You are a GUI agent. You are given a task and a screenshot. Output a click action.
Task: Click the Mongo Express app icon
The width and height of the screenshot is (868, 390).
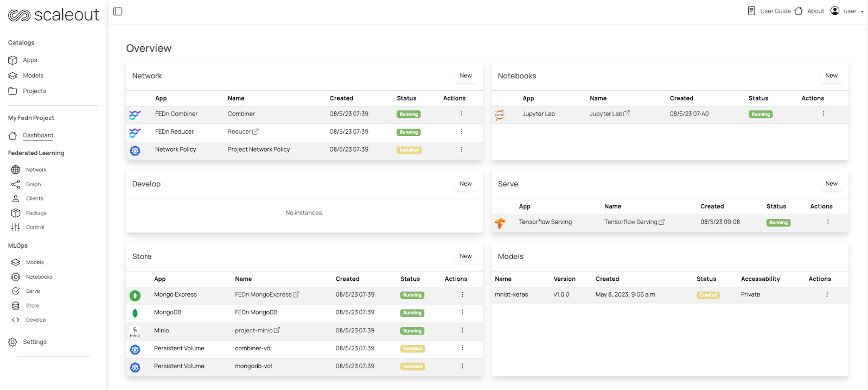(135, 295)
